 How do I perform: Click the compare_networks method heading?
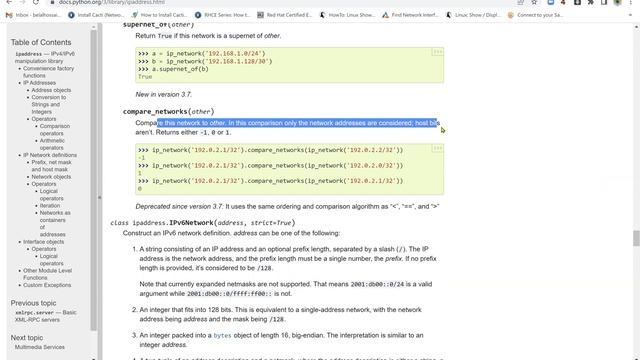[x=169, y=111]
